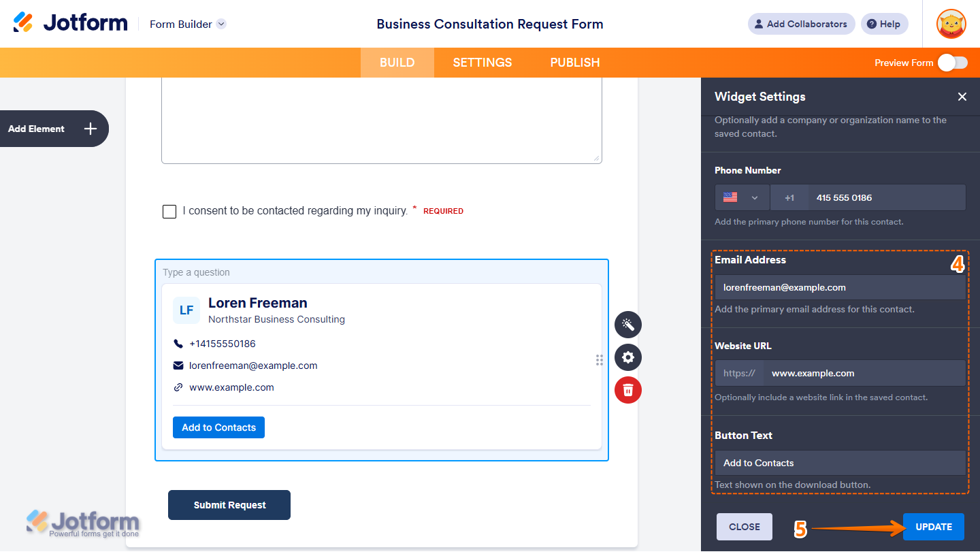The width and height of the screenshot is (980, 554).
Task: Click the magic wand widget wizard icon
Action: (x=628, y=325)
